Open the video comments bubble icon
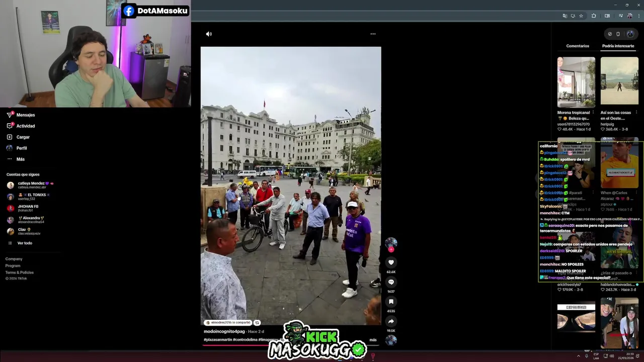644x362 pixels. [391, 282]
